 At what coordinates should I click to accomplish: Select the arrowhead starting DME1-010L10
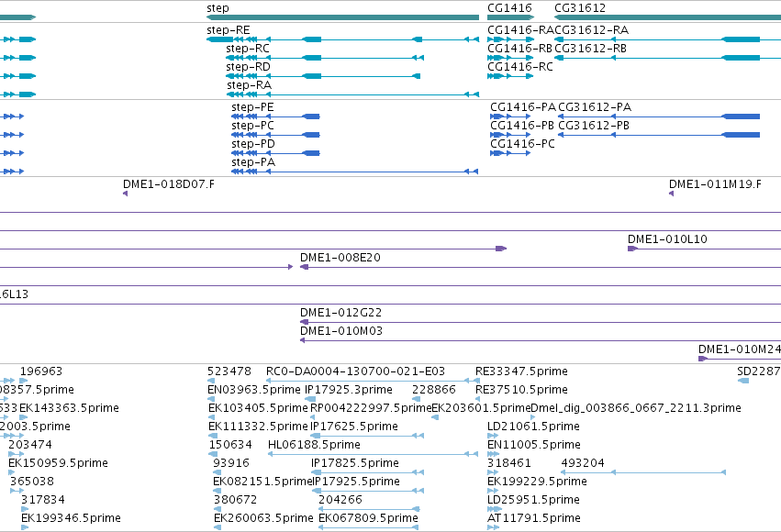(x=632, y=249)
